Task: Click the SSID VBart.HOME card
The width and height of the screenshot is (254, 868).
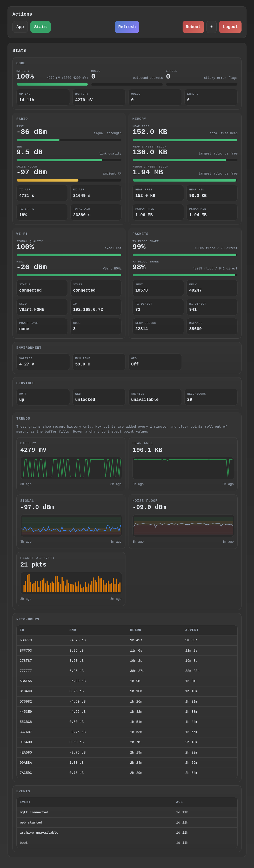Action: 42,307
